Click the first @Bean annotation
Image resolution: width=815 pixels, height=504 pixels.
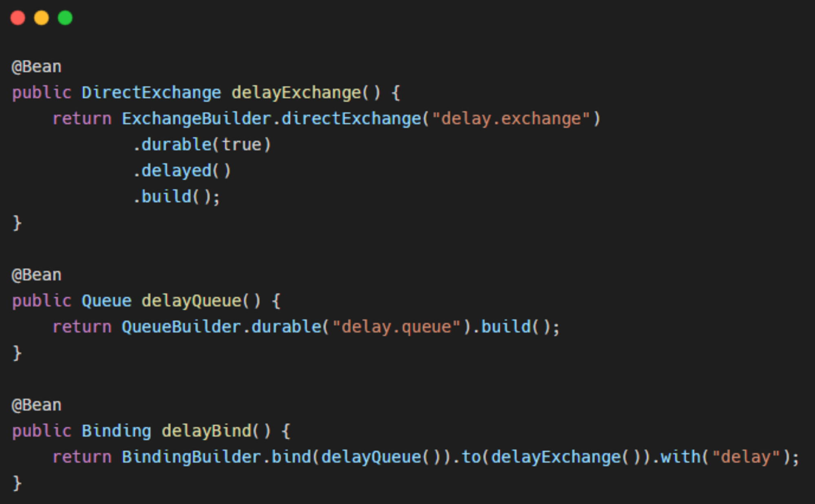(x=37, y=67)
